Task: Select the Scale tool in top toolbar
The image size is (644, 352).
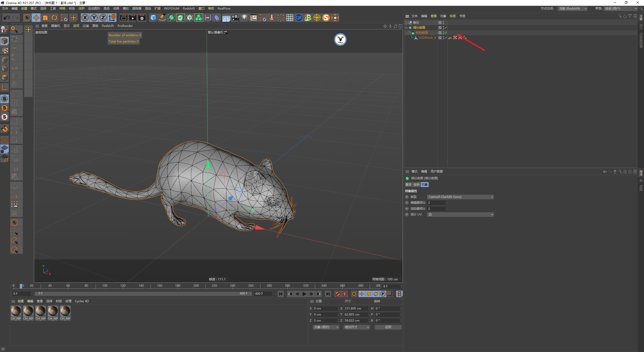Action: coord(45,18)
